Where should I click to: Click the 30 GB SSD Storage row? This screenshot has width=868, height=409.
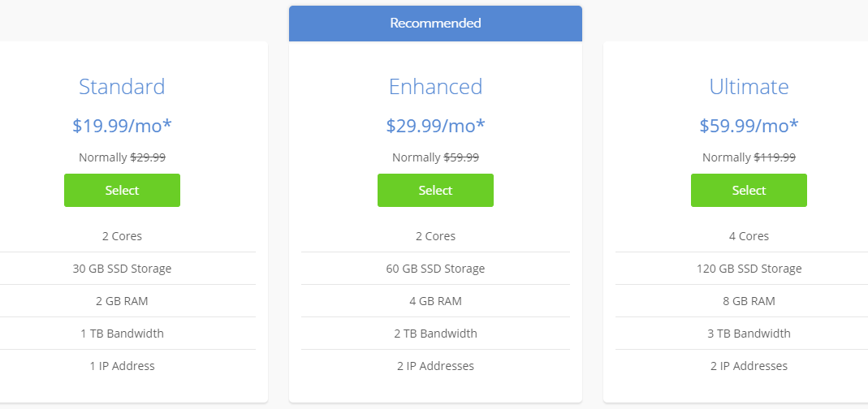click(x=122, y=269)
